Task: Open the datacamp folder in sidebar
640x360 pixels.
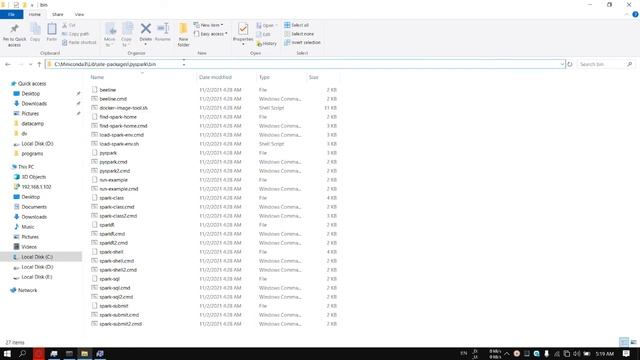Action: [32, 123]
